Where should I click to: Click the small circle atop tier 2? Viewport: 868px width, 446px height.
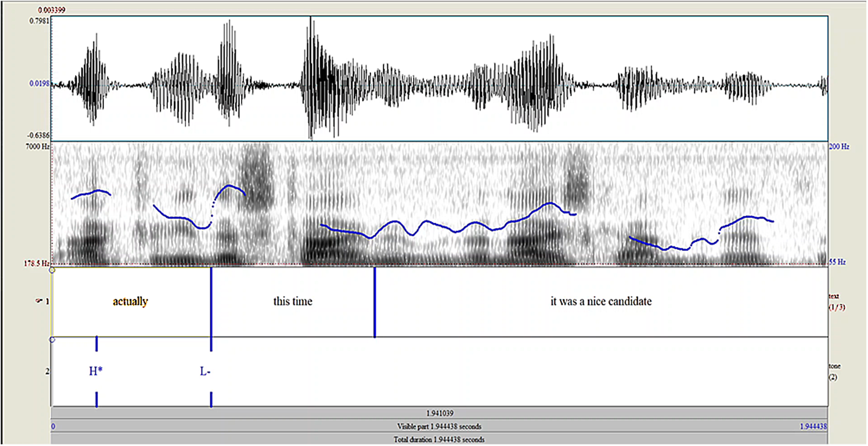(x=53, y=340)
